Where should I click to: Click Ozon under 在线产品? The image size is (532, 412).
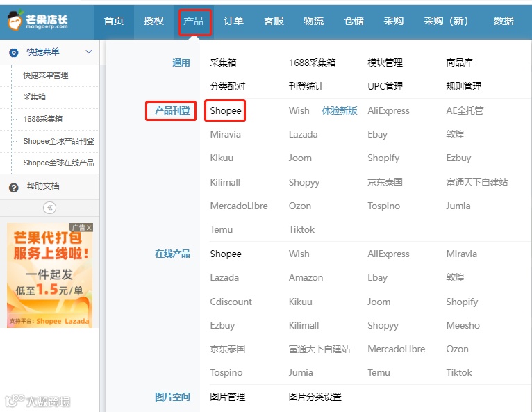click(457, 349)
